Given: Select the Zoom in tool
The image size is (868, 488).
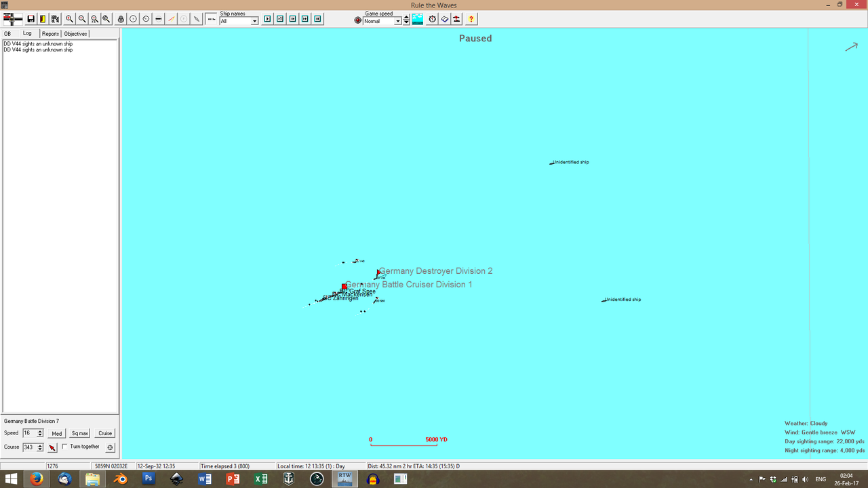Looking at the screenshot, I should pos(69,19).
